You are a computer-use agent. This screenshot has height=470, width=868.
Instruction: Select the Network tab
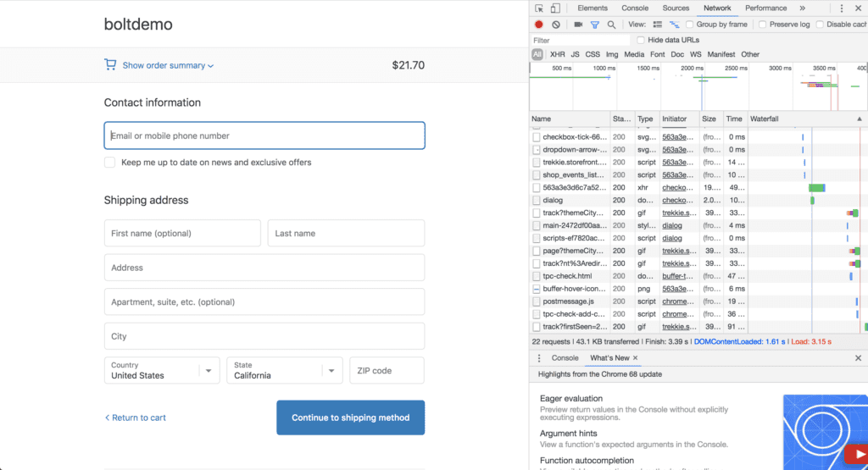click(x=717, y=8)
